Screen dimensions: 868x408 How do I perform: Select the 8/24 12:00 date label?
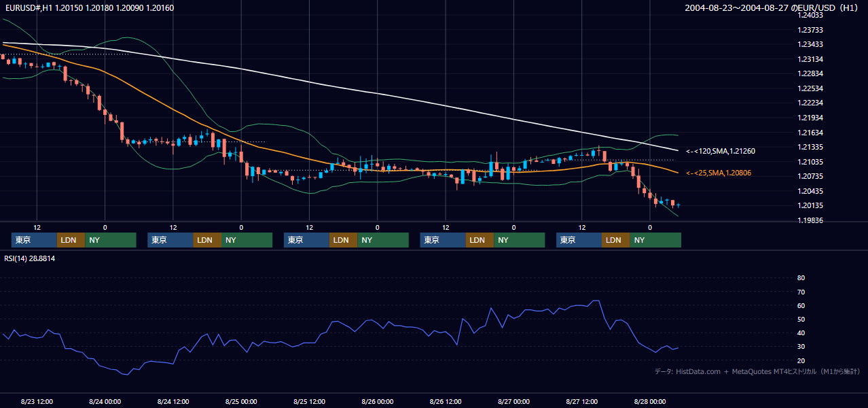tap(173, 402)
